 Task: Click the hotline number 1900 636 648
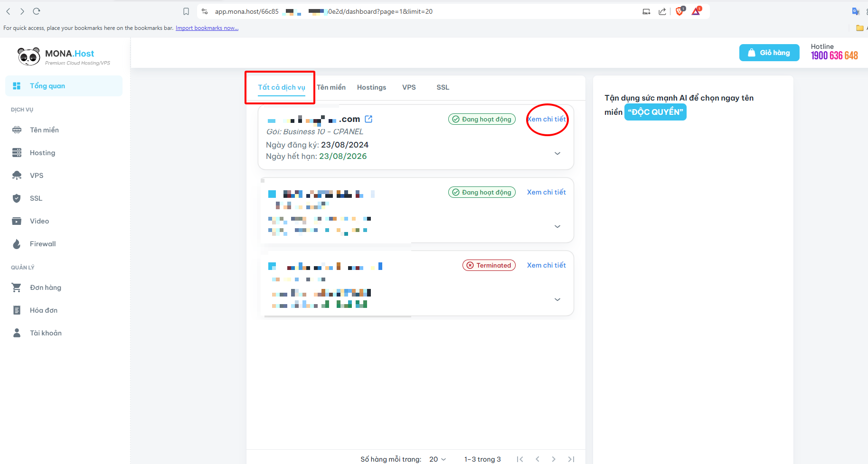click(x=834, y=56)
